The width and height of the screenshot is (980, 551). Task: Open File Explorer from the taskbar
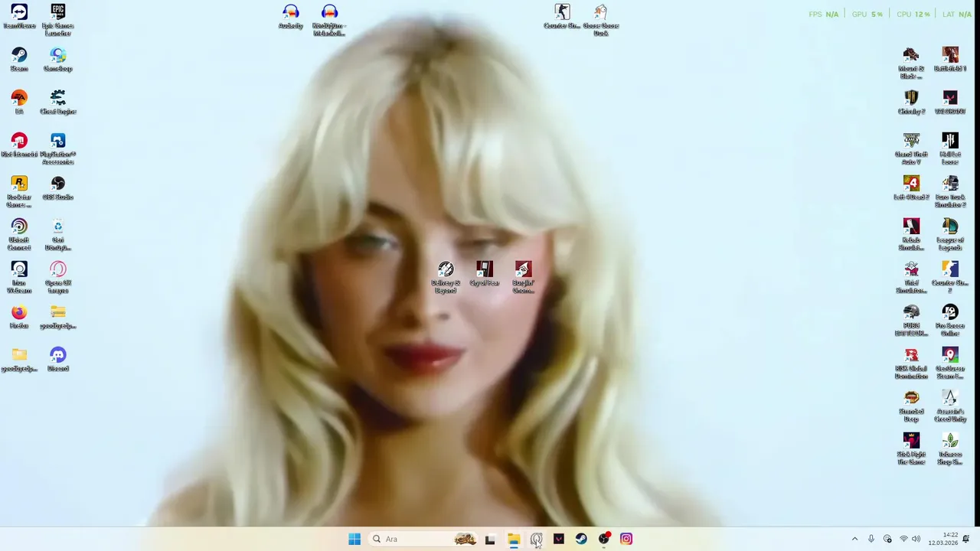[x=513, y=539]
